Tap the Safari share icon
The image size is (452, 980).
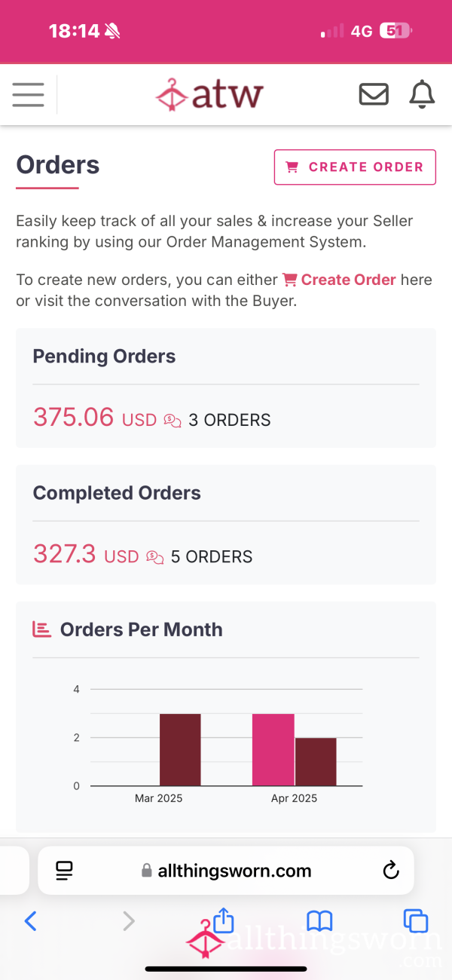tap(223, 919)
